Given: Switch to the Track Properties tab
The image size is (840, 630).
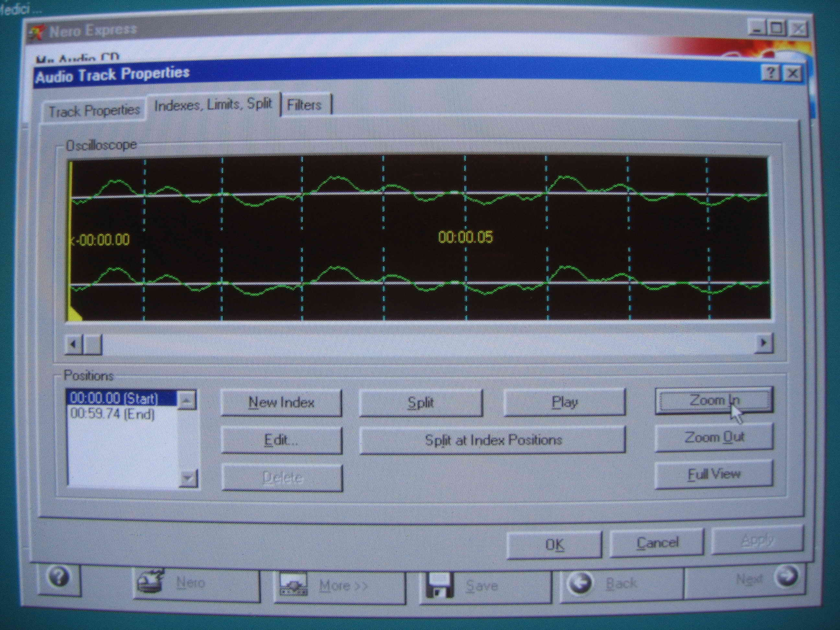Looking at the screenshot, I should 95,111.
